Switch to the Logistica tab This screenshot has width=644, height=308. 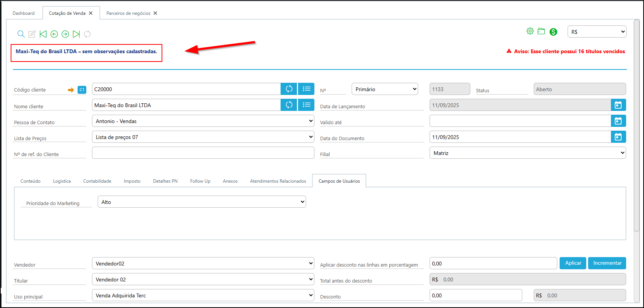coord(62,181)
